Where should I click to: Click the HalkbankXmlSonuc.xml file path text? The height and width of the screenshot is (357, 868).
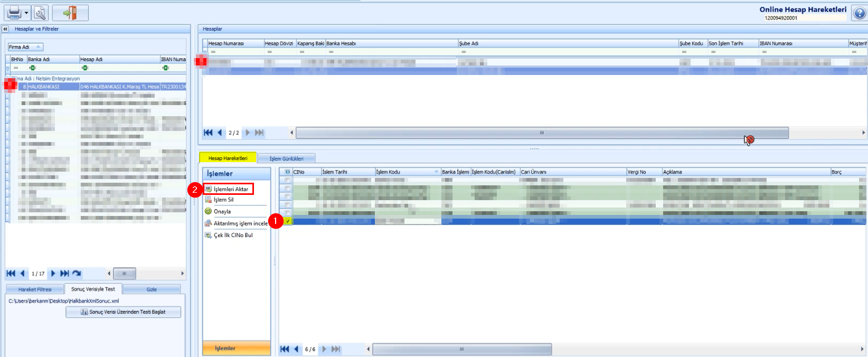click(64, 301)
